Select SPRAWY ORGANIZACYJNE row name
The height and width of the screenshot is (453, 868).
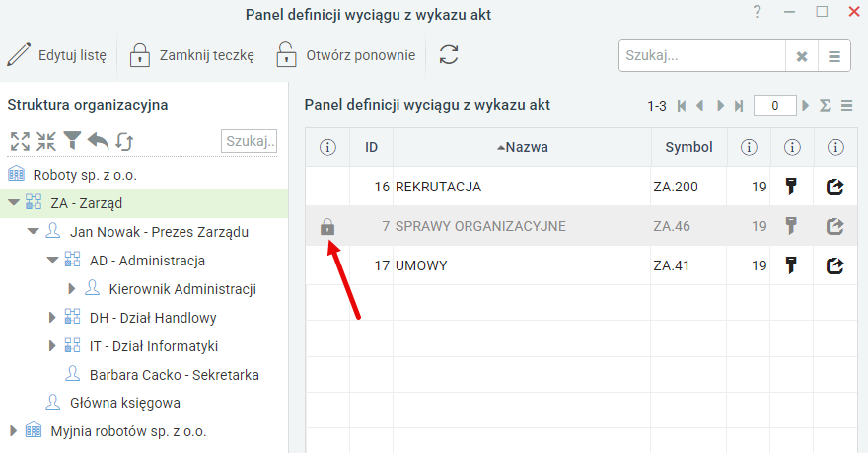pos(480,226)
